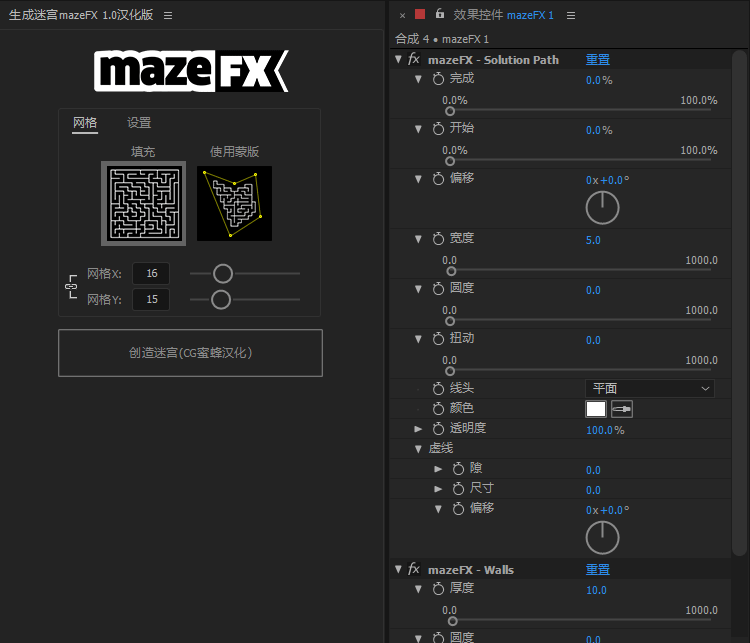This screenshot has width=750, height=643.
Task: Select the 填充 maze thumbnail
Action: point(143,203)
